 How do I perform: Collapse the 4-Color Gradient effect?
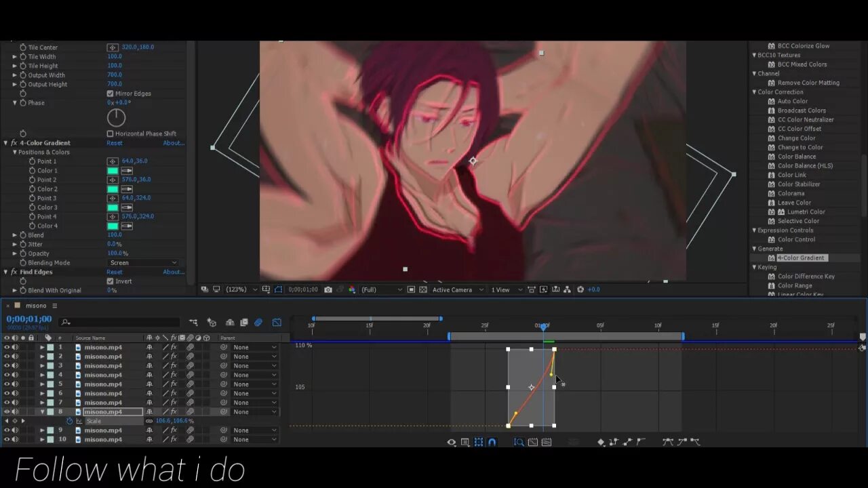5,143
